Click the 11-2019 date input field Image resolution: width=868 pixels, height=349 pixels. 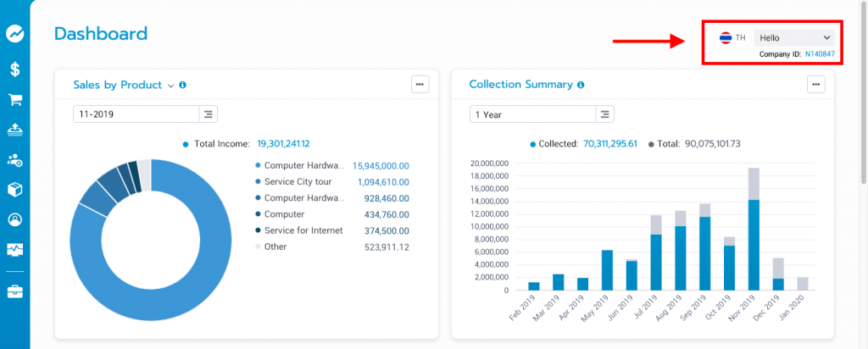point(136,114)
